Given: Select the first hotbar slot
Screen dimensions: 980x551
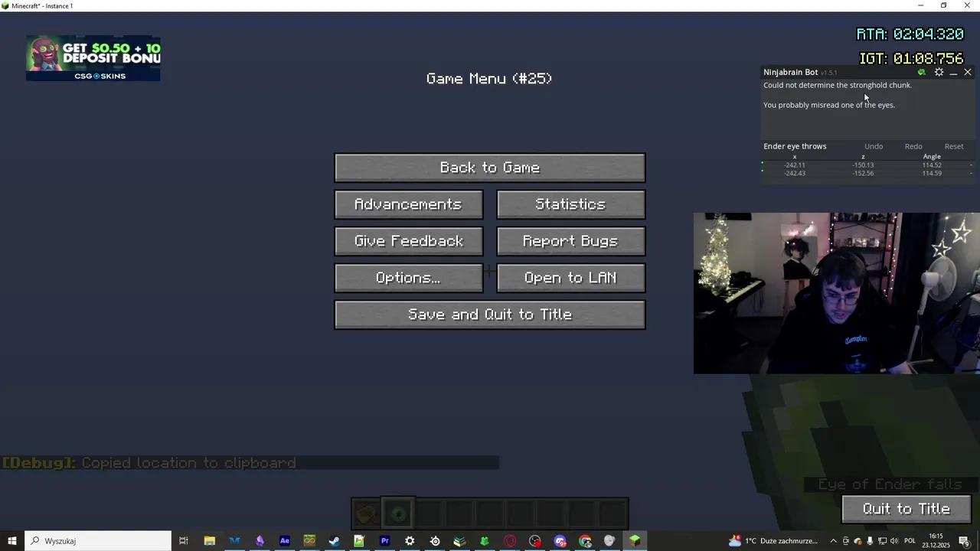Looking at the screenshot, I should click(x=367, y=514).
